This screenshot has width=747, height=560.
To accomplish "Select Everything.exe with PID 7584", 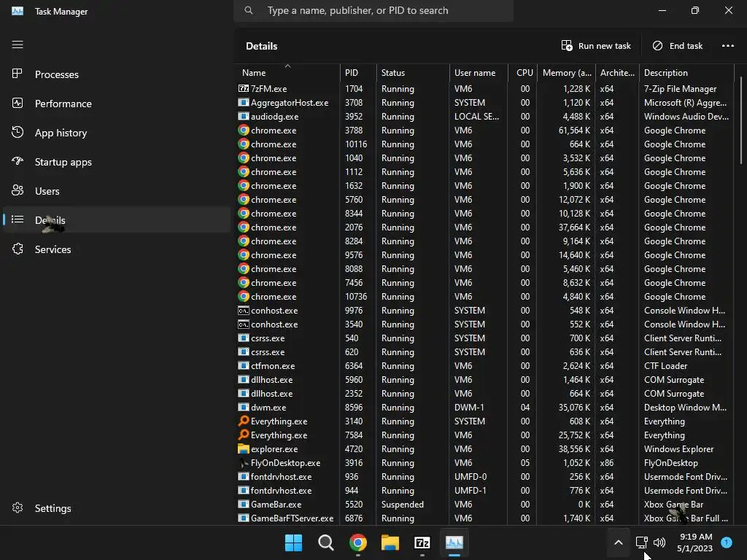I will (485, 435).
